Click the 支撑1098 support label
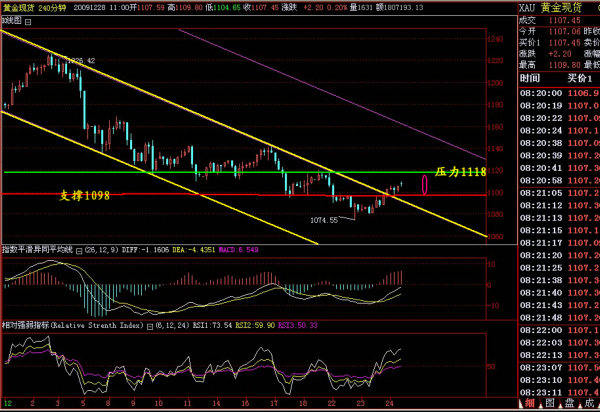The width and height of the screenshot is (600, 412). [85, 195]
